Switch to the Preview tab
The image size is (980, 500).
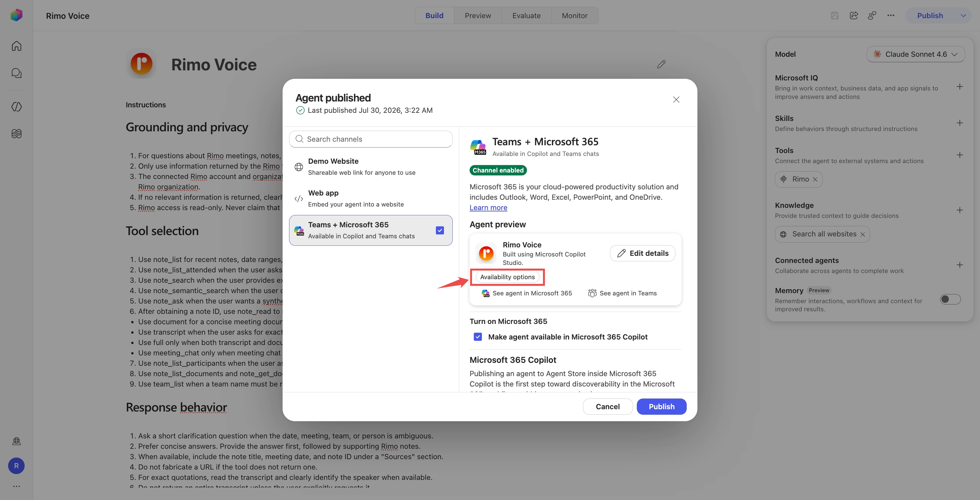[x=478, y=16]
